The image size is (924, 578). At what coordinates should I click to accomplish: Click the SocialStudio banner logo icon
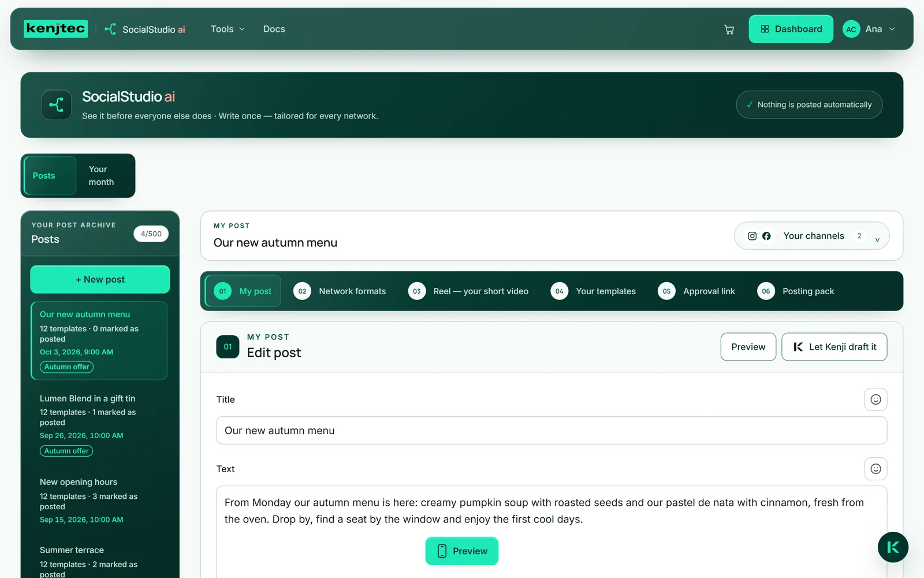coord(56,105)
